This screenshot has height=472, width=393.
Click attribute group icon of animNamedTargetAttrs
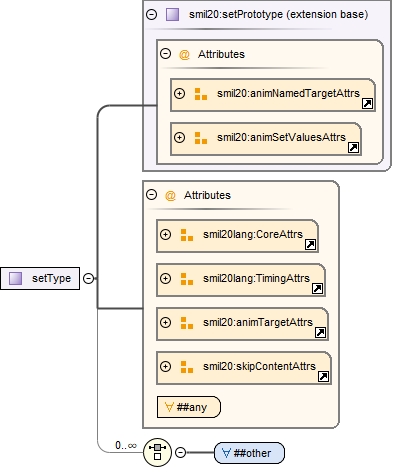(x=201, y=94)
